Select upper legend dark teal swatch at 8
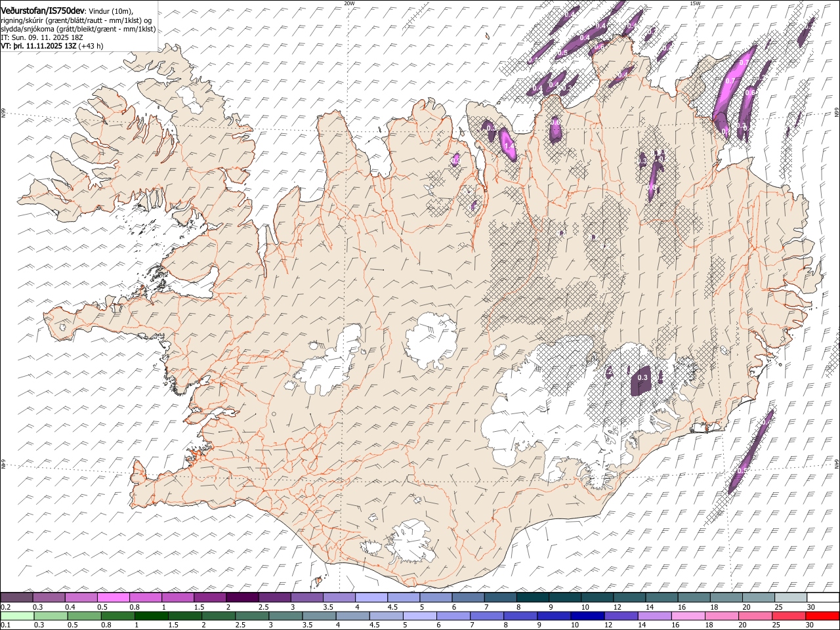This screenshot has width=840, height=630. 532,598
